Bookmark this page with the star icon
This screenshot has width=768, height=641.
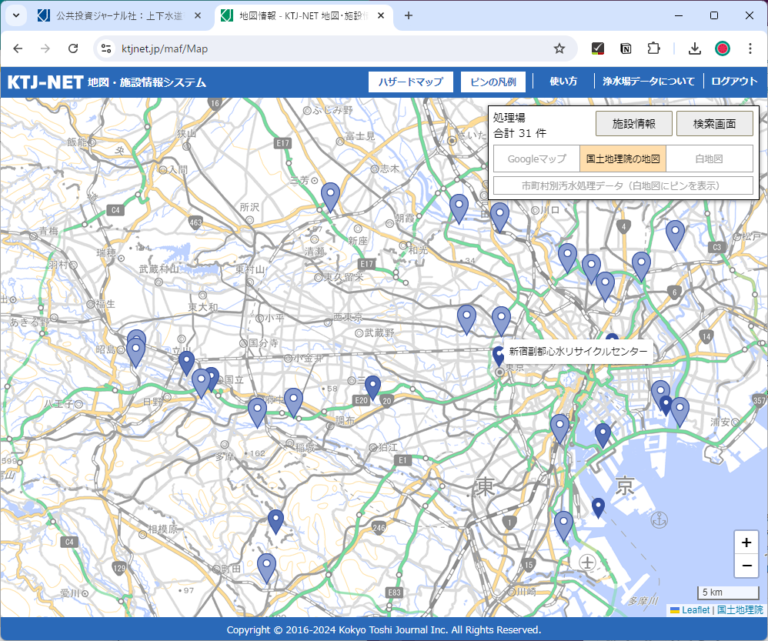559,48
